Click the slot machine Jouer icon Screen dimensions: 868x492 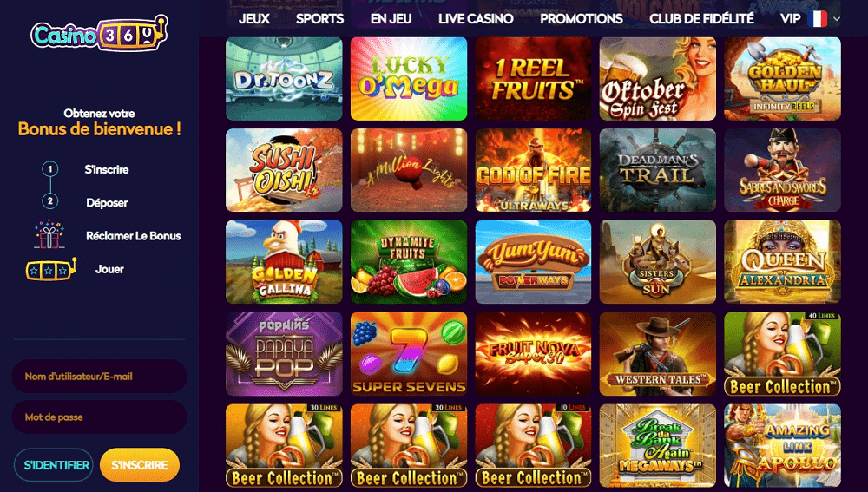coord(51,269)
